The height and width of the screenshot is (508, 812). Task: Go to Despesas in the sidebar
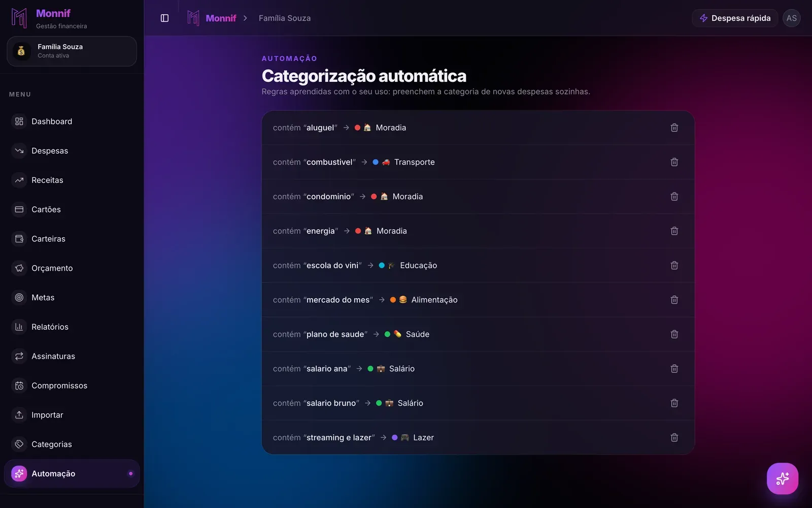click(x=72, y=151)
